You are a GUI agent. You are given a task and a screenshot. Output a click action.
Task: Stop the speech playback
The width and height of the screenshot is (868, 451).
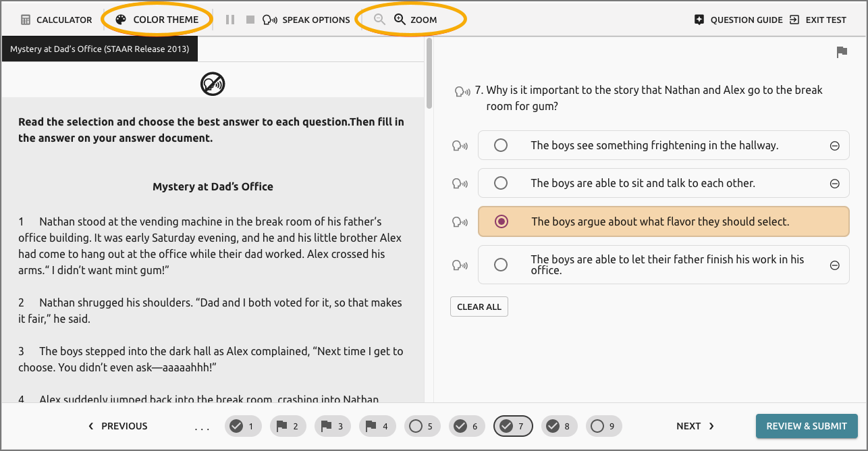click(x=250, y=20)
